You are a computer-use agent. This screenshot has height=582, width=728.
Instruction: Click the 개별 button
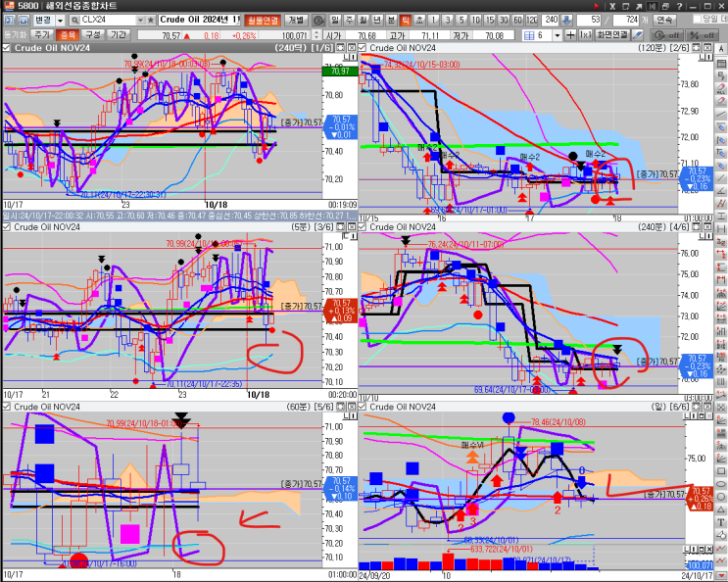pyautogui.click(x=296, y=21)
